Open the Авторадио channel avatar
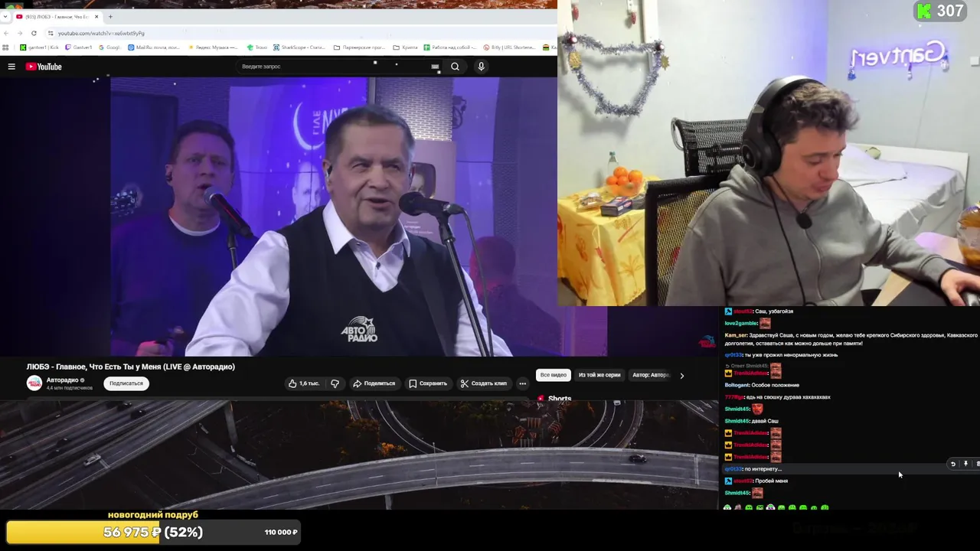The width and height of the screenshot is (980, 551). 34,383
